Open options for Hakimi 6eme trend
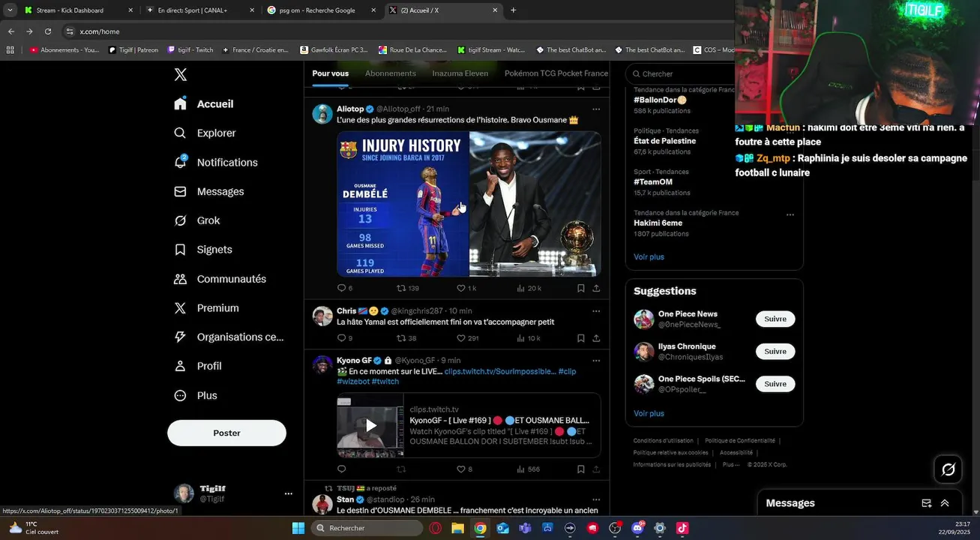 click(x=790, y=214)
